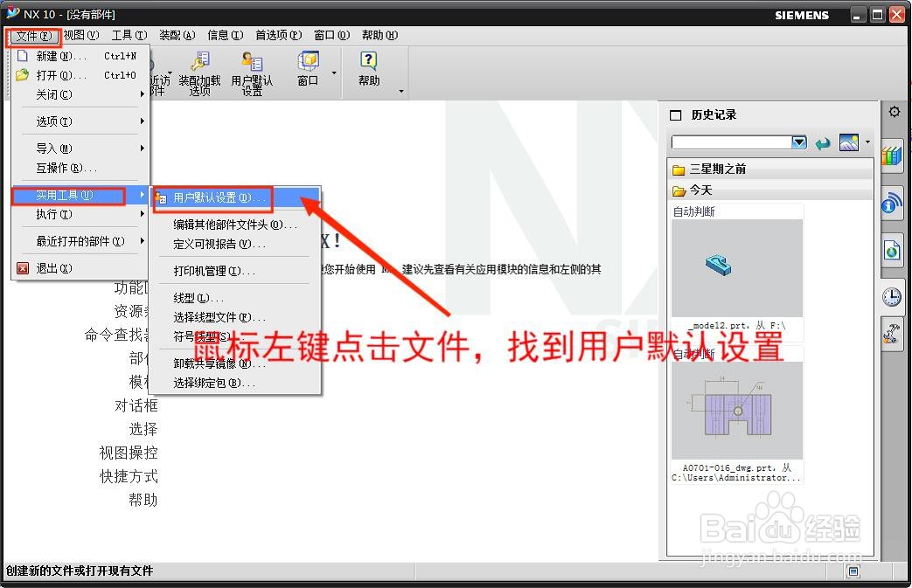
Task: Open the 工具(T) menu
Action: [x=129, y=36]
